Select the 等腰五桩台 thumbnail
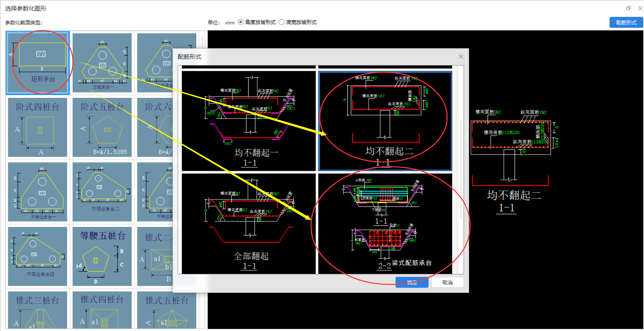This screenshot has height=331, width=644. coord(102,256)
